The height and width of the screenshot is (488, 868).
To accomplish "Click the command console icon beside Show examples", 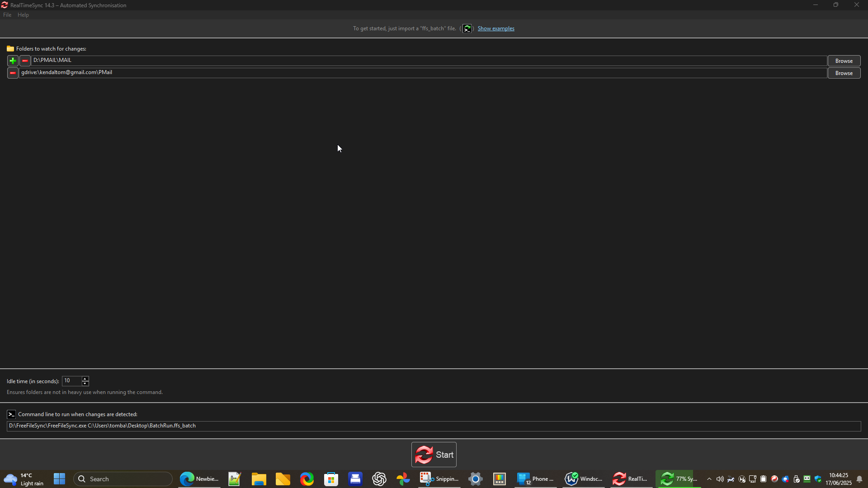I will (467, 28).
